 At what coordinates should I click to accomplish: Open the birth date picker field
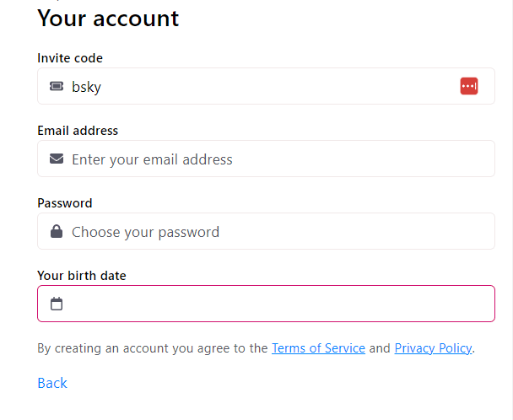tap(266, 304)
